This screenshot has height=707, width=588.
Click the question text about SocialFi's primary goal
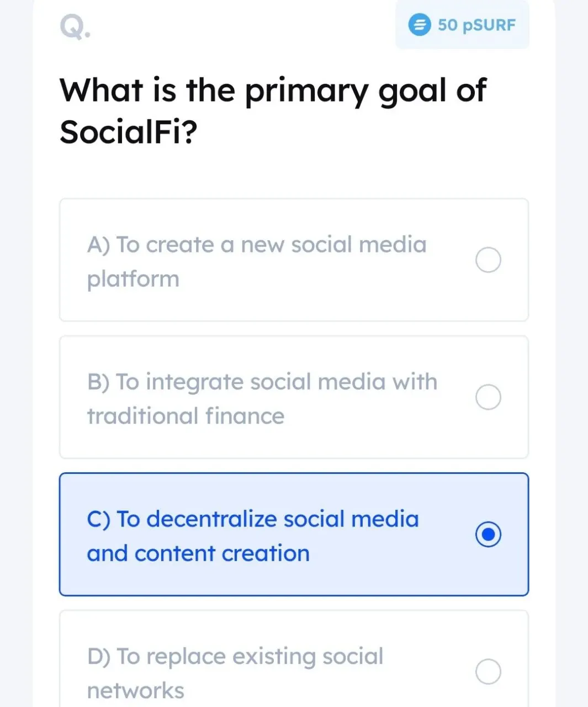[273, 110]
